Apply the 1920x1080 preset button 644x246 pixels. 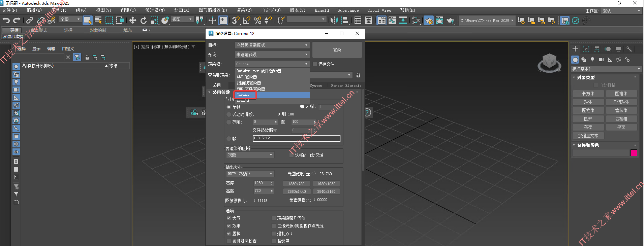click(326, 184)
